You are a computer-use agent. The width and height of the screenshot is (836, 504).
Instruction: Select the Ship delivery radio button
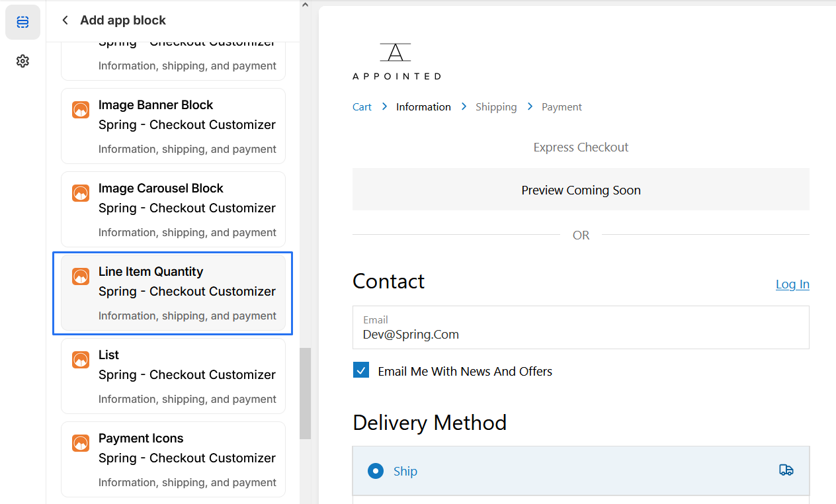[x=376, y=471]
